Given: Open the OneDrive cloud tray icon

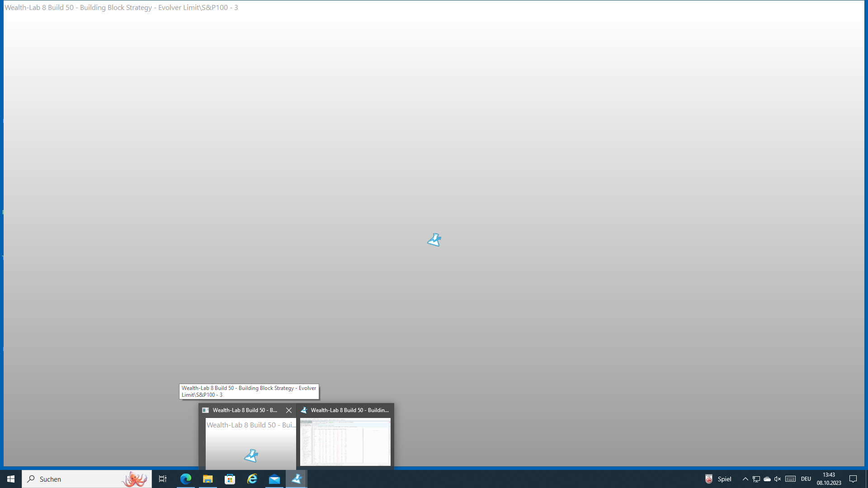Looking at the screenshot, I should pos(767,479).
